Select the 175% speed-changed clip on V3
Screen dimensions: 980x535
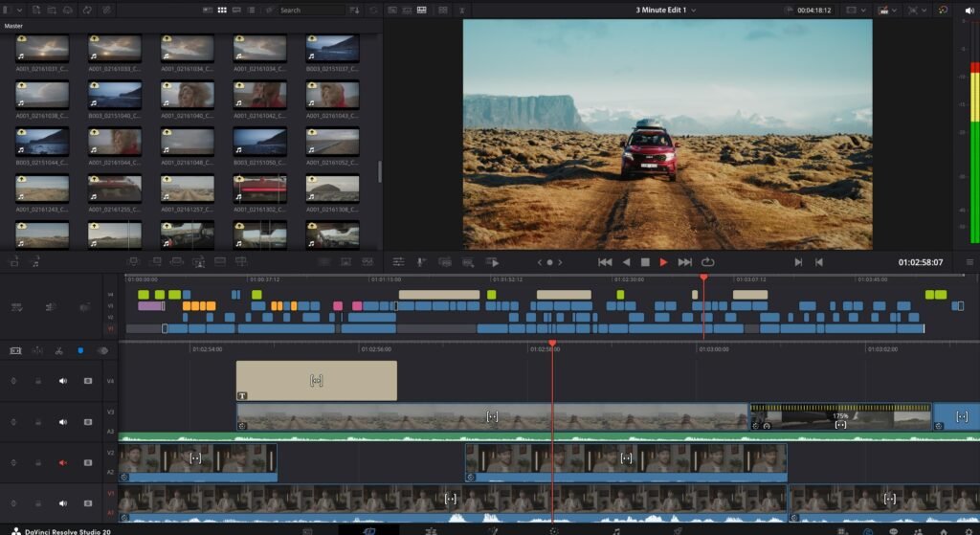tap(840, 417)
